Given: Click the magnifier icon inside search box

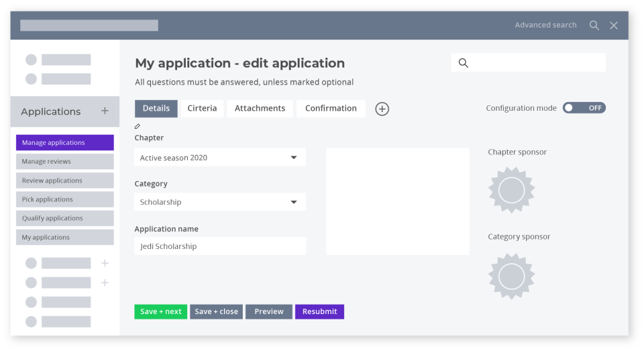Looking at the screenshot, I should click(x=463, y=63).
